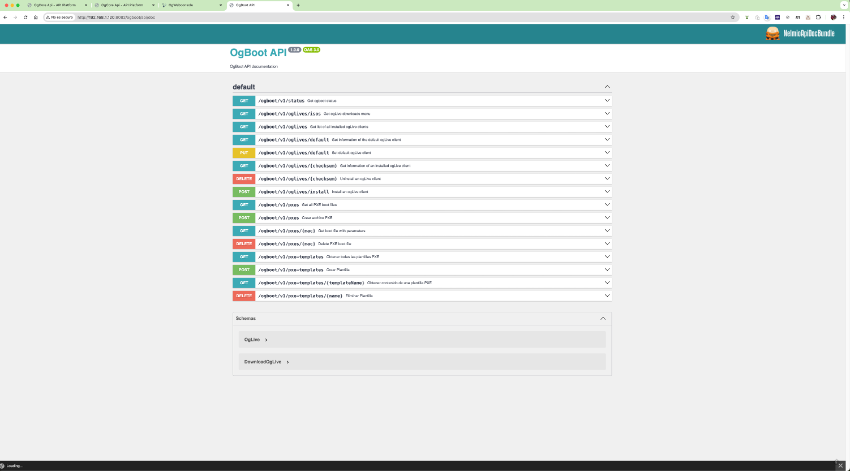Click the POST badge for /ogboot/v1/oglives/install
850x472 pixels.
coord(243,191)
